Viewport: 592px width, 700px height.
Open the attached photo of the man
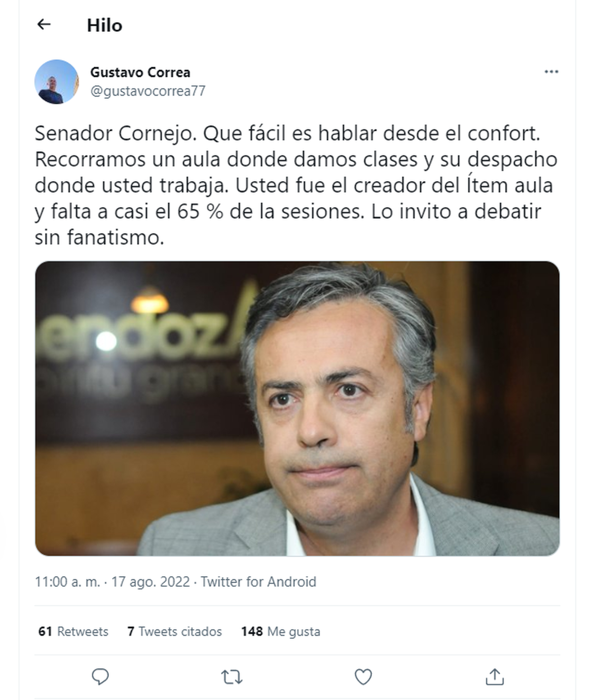(x=297, y=408)
